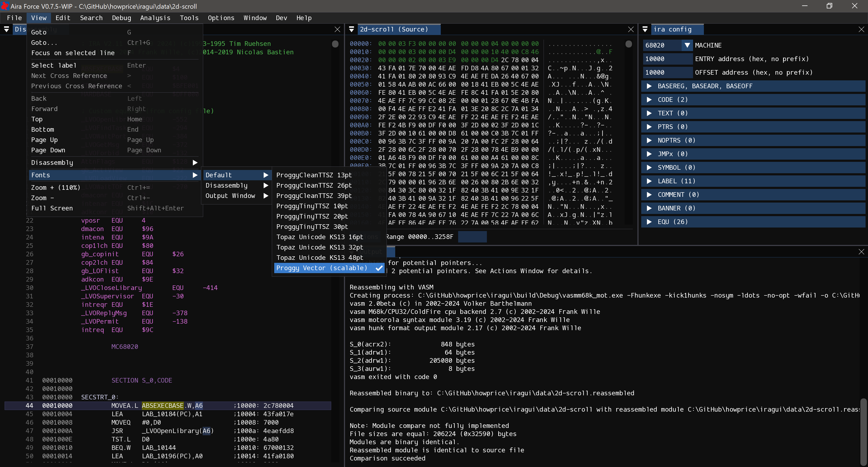Choose ProggyTinyTTSZ 10pt font
The width and height of the screenshot is (868, 467).
click(x=329, y=206)
